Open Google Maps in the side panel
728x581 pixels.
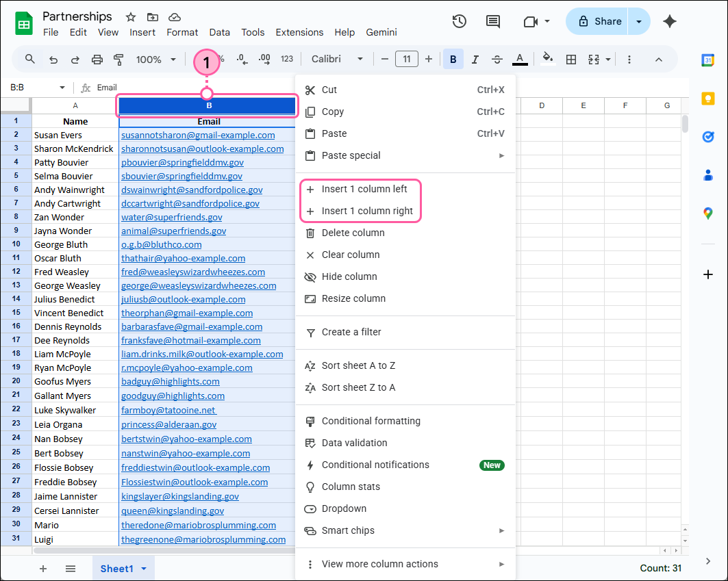click(709, 213)
